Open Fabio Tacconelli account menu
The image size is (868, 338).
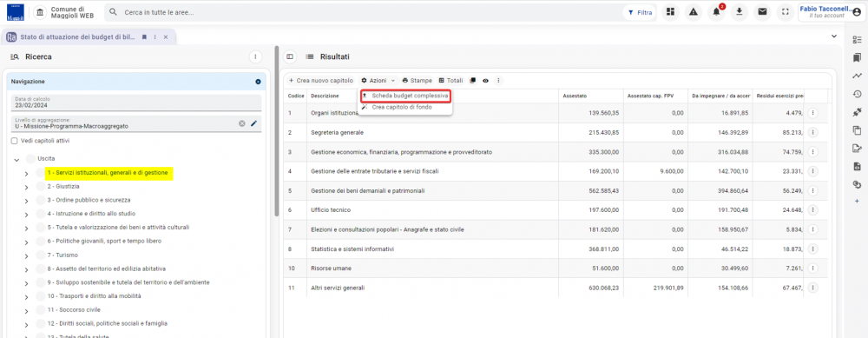pos(831,12)
